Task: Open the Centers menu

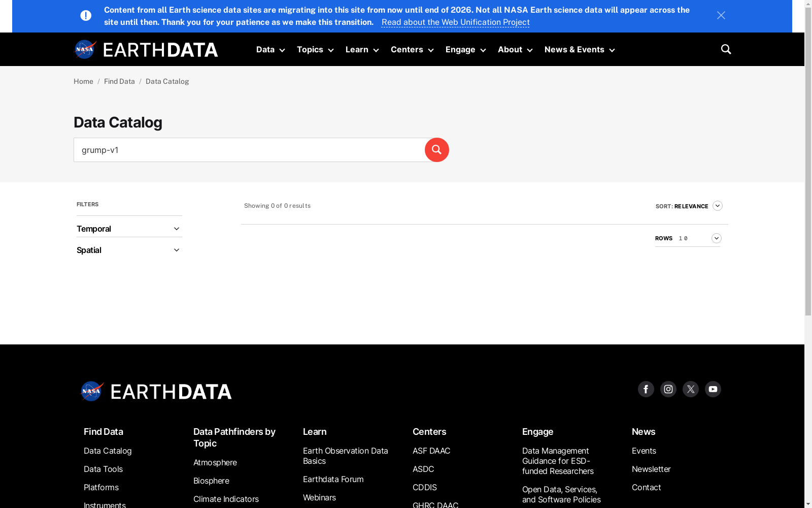Action: [412, 49]
